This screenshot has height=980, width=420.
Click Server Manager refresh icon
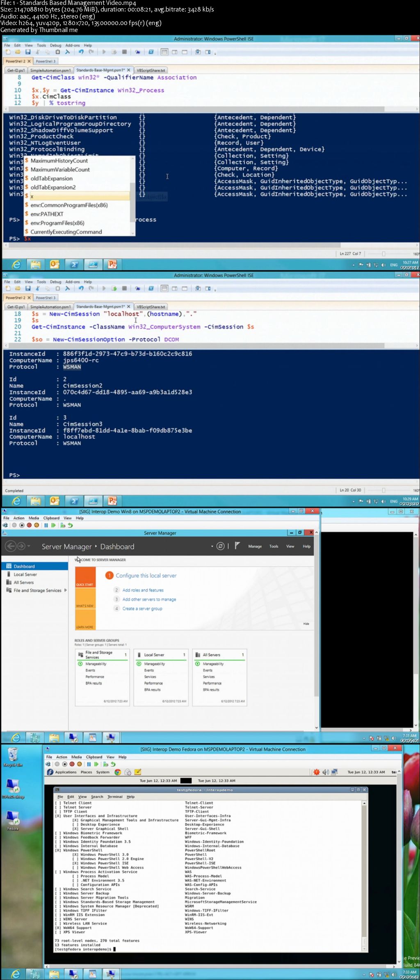[221, 546]
